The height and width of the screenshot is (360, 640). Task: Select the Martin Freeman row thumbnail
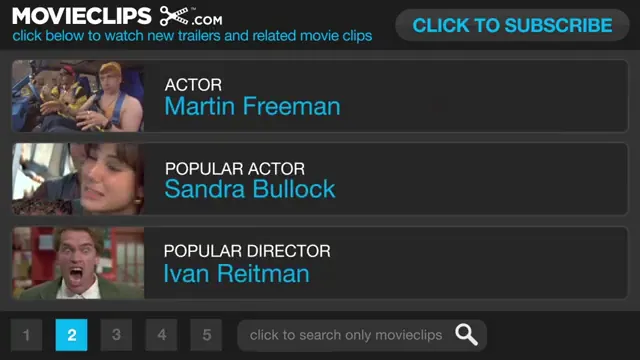(78, 96)
